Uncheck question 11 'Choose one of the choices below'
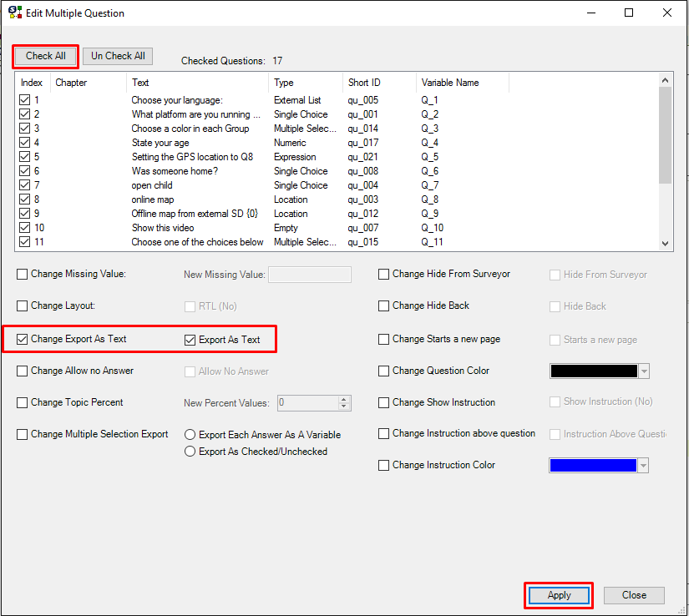The image size is (689, 616). point(24,242)
